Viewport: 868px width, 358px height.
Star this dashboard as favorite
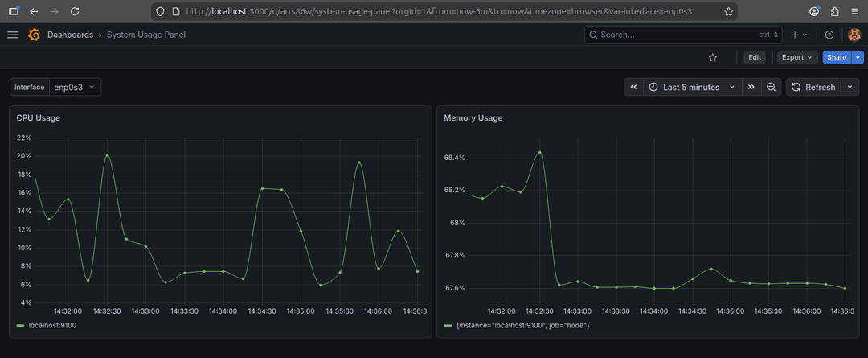click(713, 58)
